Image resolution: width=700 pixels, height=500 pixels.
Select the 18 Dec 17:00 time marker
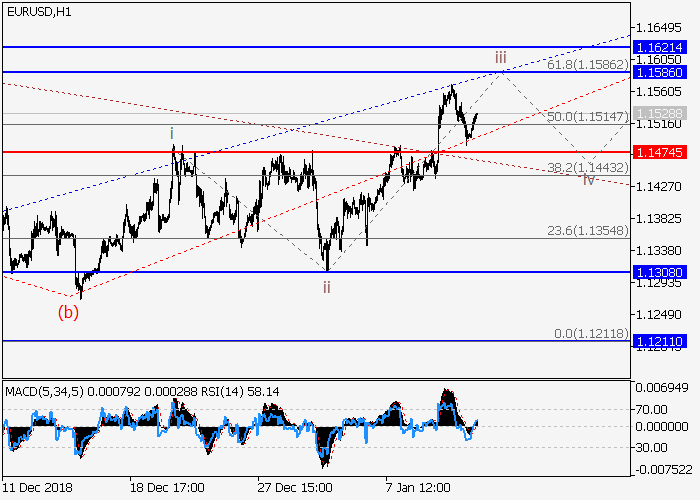coord(168,487)
